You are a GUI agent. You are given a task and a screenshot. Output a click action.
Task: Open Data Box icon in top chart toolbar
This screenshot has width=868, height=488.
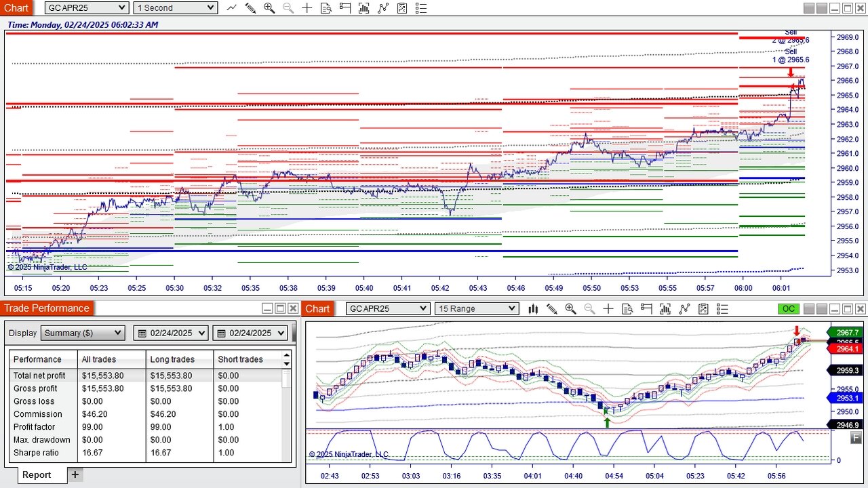(326, 8)
